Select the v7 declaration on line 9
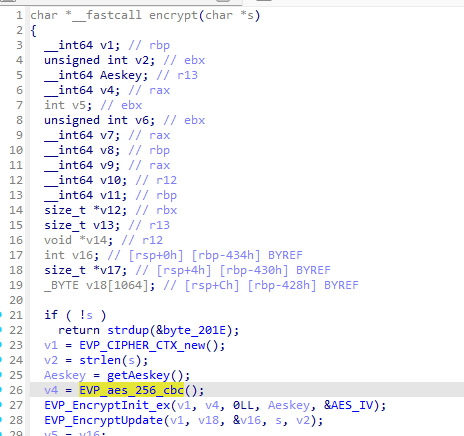Image resolution: width=464 pixels, height=436 pixels. coord(107,135)
